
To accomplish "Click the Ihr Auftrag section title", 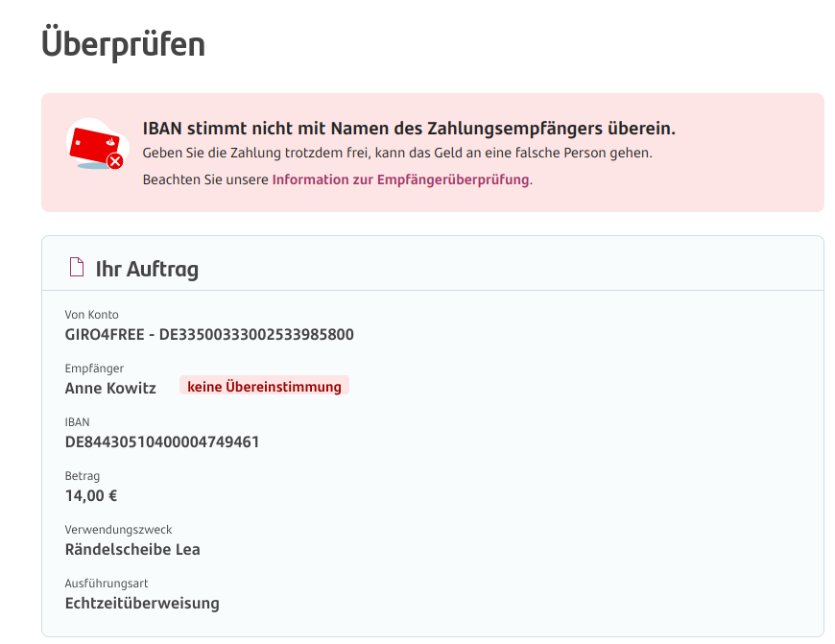I will pos(147,269).
